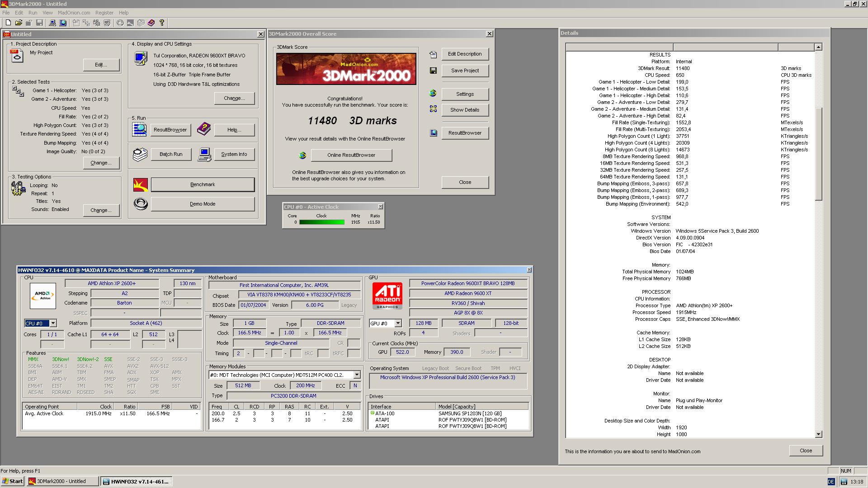The width and height of the screenshot is (868, 488).
Task: Click Change... under Selected Tests
Action: [101, 163]
